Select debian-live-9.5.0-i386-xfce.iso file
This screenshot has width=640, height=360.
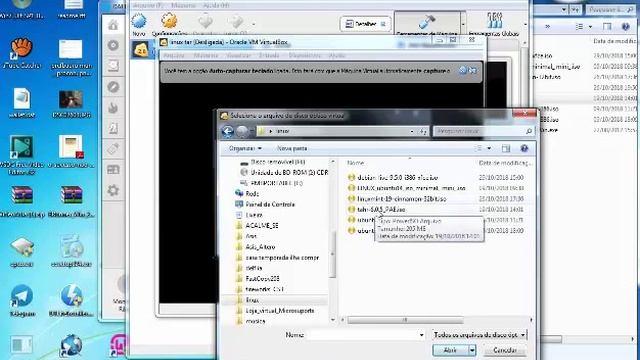(x=397, y=178)
